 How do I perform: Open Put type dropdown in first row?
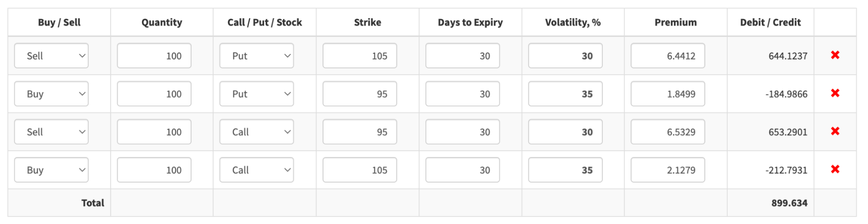point(257,56)
